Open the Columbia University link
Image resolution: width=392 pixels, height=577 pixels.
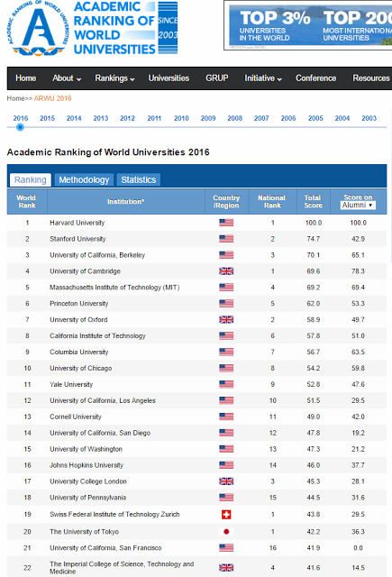click(x=79, y=353)
